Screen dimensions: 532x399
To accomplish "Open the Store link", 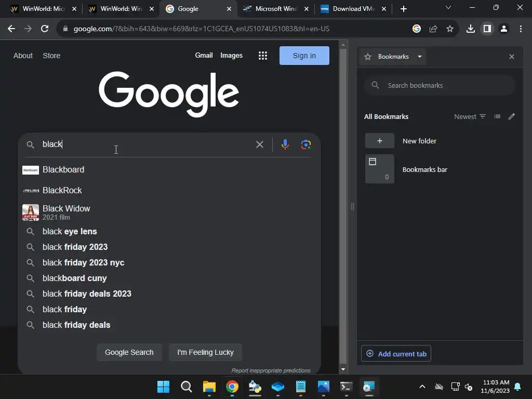I will click(51, 56).
